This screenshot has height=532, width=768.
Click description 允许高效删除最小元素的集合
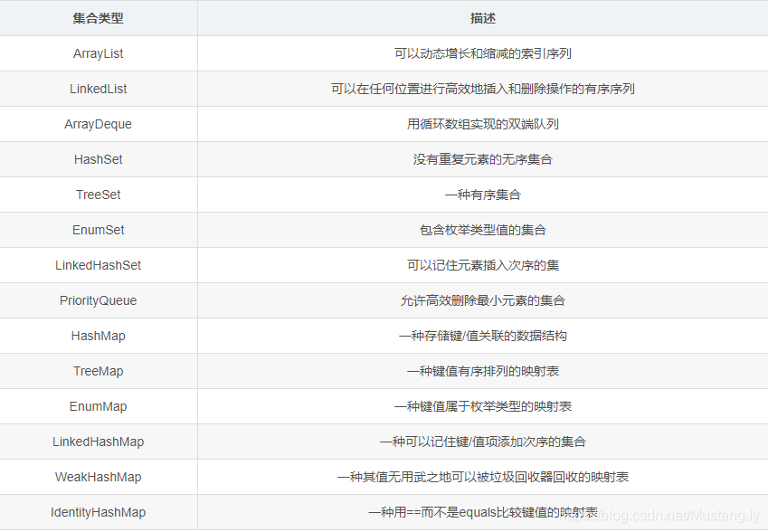click(x=482, y=300)
